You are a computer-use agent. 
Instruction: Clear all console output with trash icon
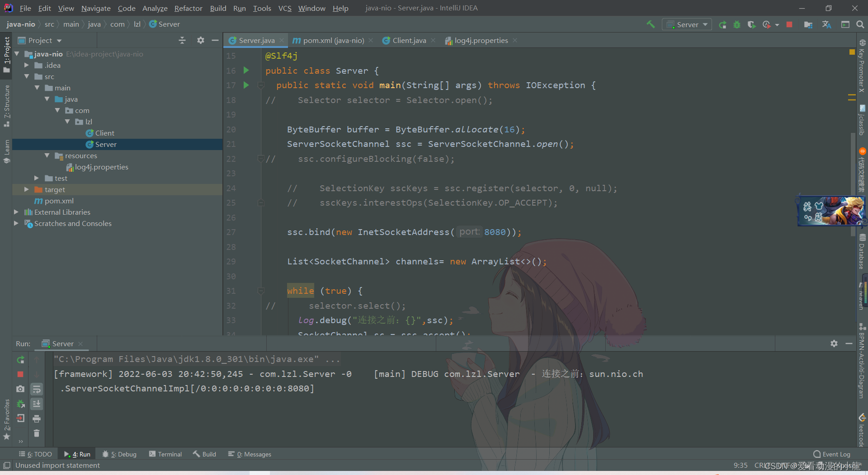(37, 433)
